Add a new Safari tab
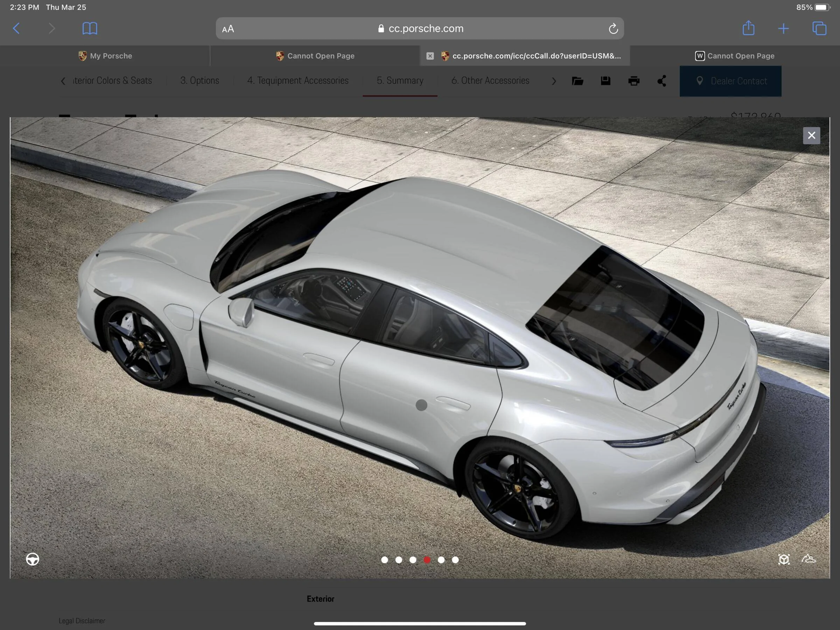Screen dimensions: 840x630 (783, 28)
